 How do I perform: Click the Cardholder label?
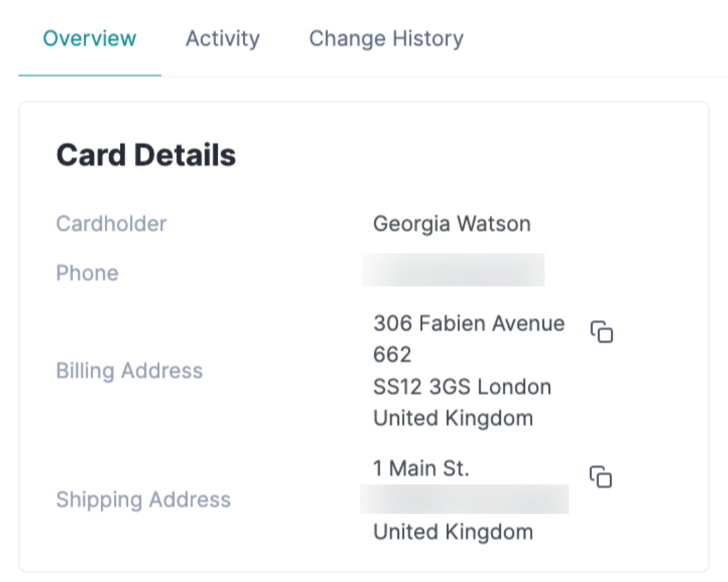click(111, 223)
